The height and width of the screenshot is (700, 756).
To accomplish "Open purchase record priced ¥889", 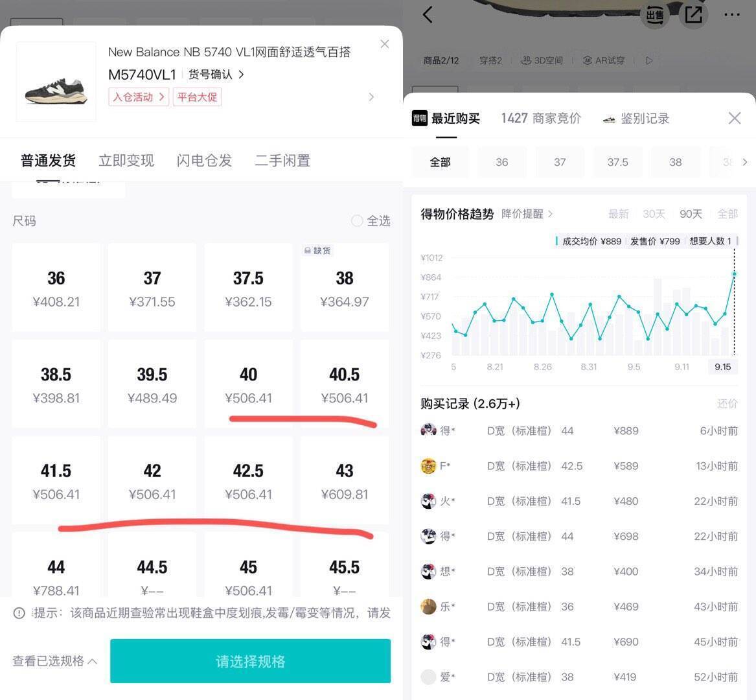I will (579, 430).
